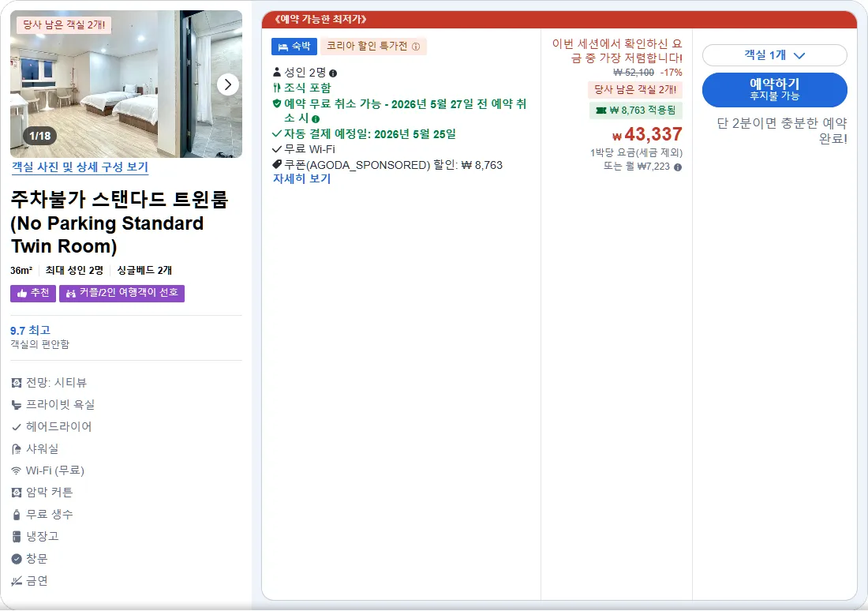
Task: Click the person icon for 성인 2명
Action: coord(277,72)
